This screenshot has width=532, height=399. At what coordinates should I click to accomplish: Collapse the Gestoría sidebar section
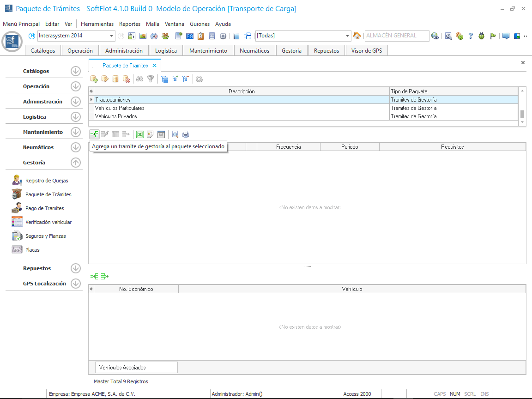coord(76,163)
